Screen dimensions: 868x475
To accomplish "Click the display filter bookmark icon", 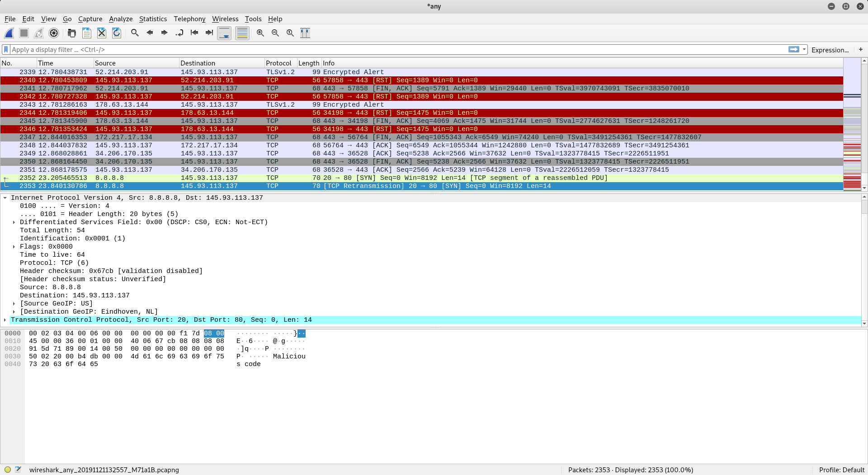I will coord(6,50).
